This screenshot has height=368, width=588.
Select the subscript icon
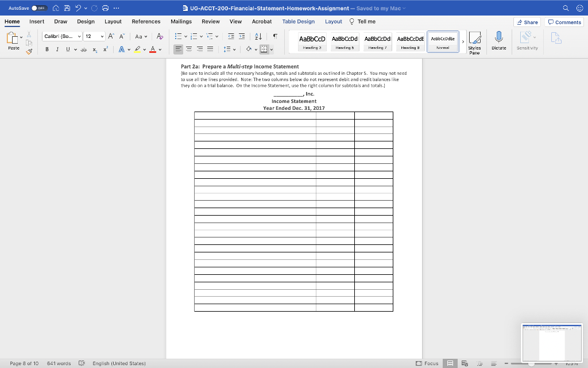click(x=94, y=49)
